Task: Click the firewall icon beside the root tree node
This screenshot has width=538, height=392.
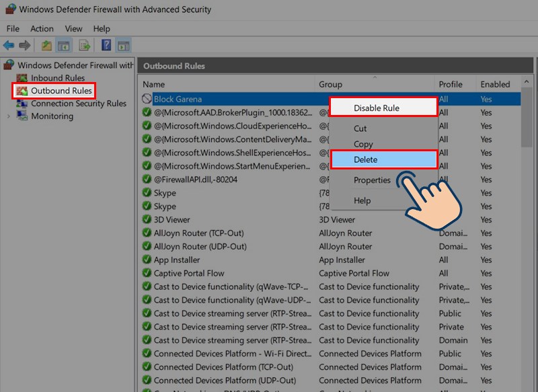Action: (x=9, y=65)
